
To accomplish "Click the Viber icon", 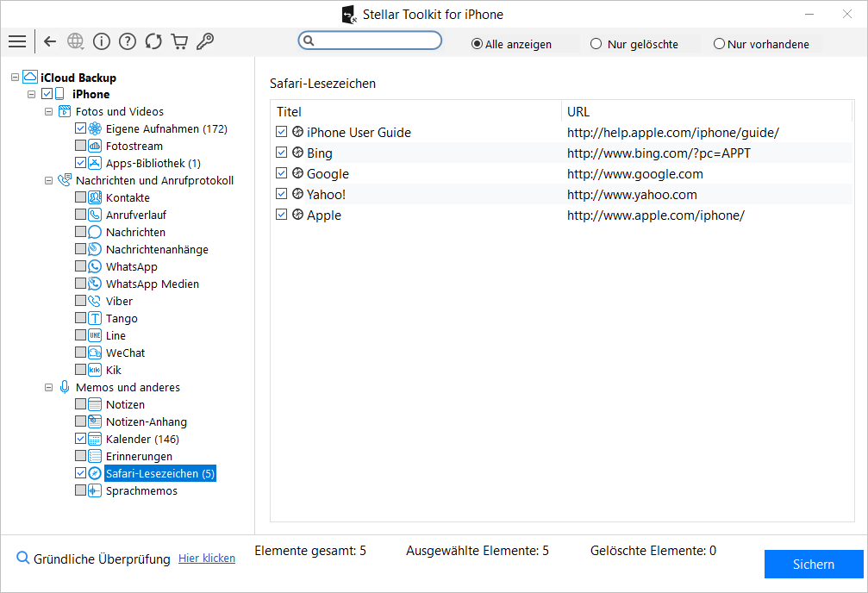I will (x=95, y=301).
